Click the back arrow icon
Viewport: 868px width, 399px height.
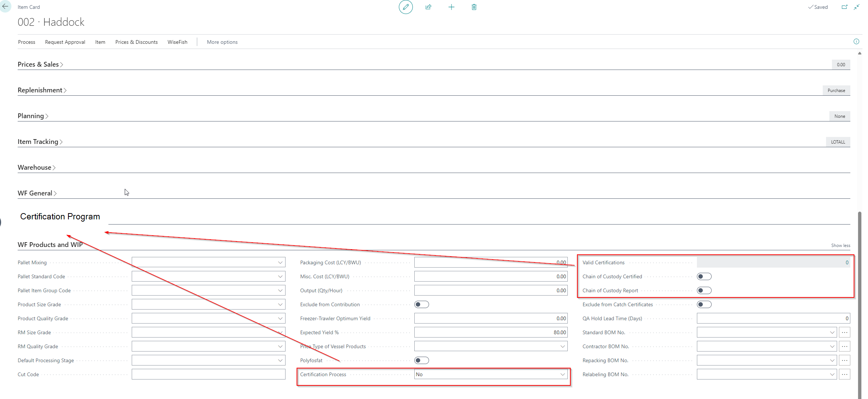[x=5, y=6]
